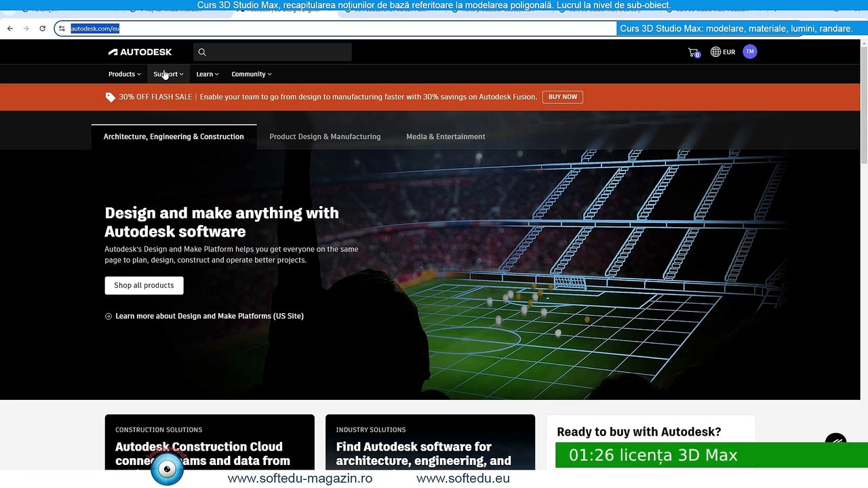The image size is (868, 488).
Task: Click the BUY NOW button
Action: point(563,97)
